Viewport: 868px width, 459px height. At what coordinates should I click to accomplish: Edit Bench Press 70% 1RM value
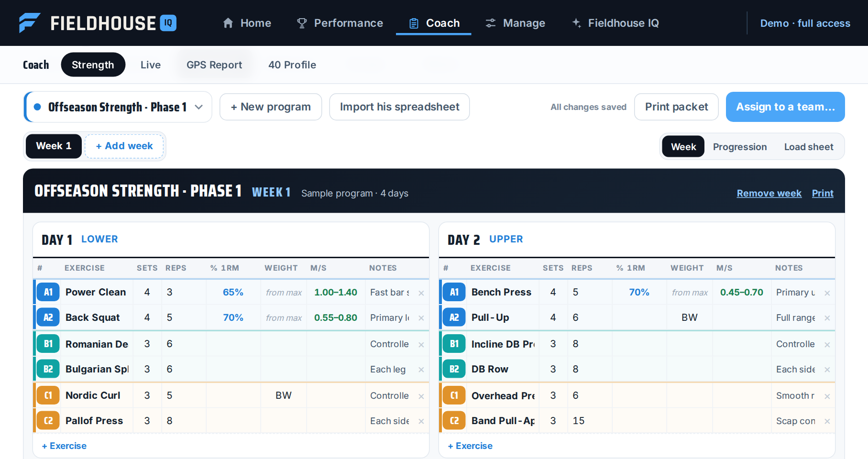click(639, 292)
